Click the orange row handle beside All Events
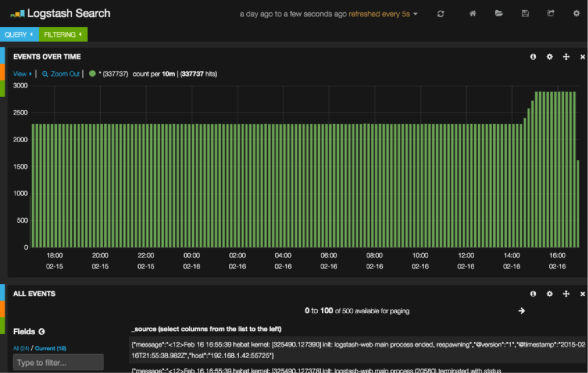This screenshot has width=588, height=373. point(2,309)
